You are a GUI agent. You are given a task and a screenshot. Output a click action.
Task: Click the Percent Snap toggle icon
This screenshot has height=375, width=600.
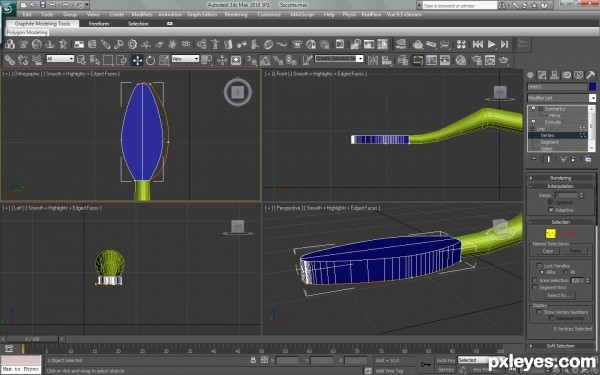pos(278,60)
